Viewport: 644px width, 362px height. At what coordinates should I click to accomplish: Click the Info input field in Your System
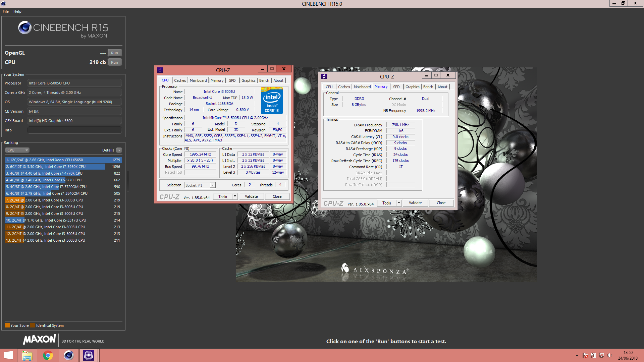[74, 130]
